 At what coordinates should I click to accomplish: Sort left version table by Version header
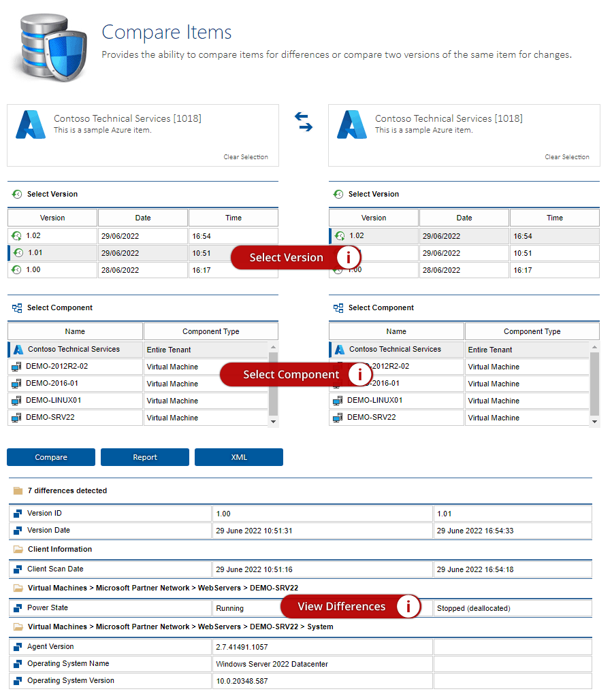click(52, 218)
